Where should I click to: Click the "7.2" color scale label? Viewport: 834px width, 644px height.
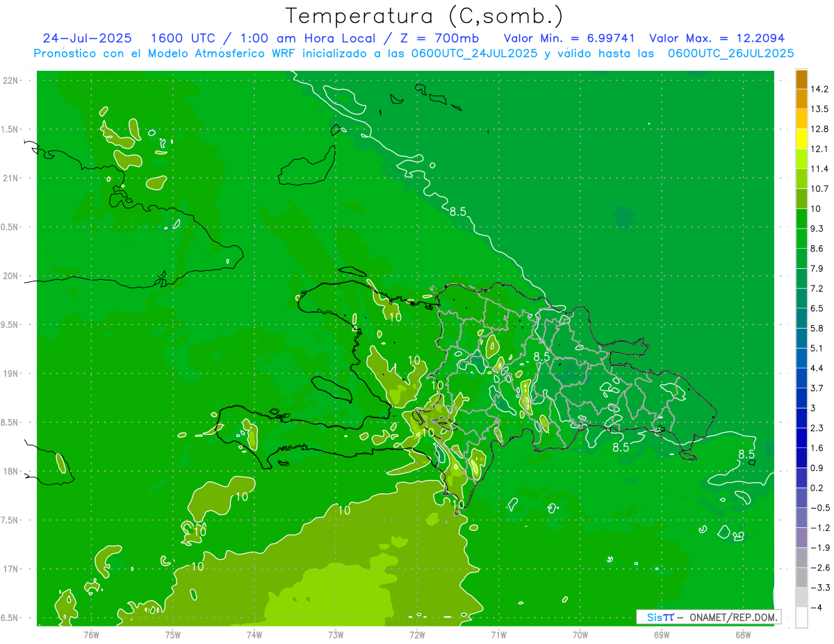[817, 288]
